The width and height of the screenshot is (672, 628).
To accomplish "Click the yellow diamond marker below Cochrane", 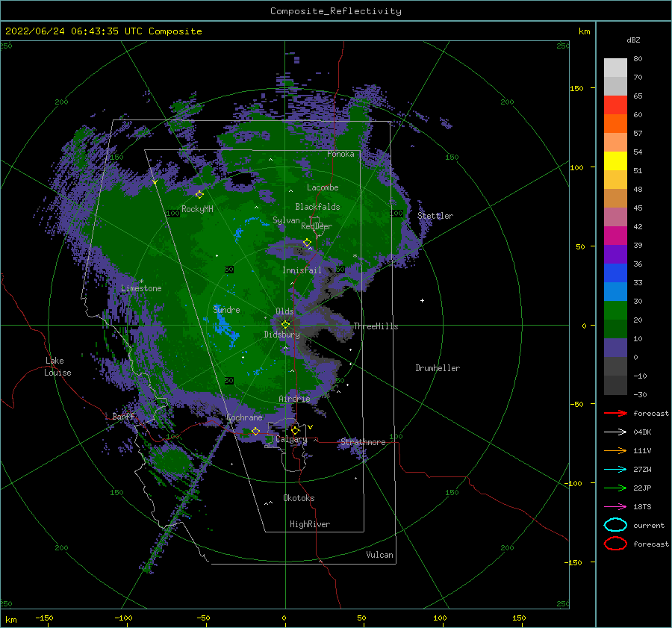I will 255,431.
